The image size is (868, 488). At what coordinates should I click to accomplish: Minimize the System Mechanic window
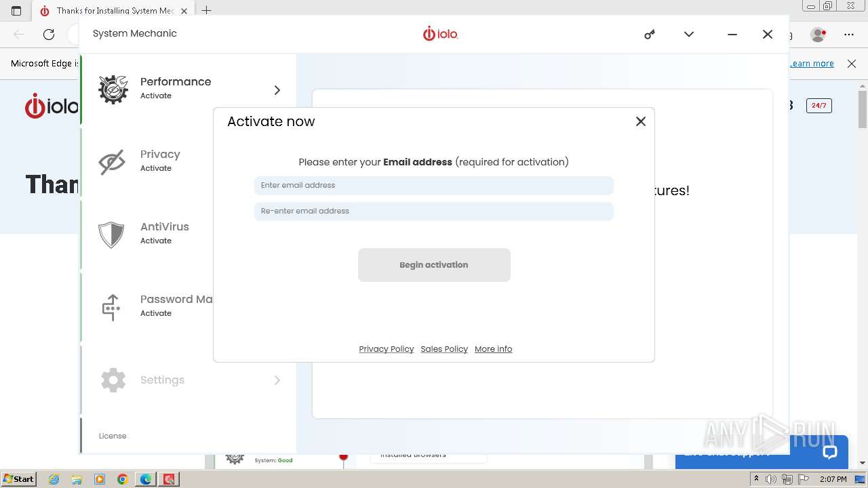coord(732,34)
